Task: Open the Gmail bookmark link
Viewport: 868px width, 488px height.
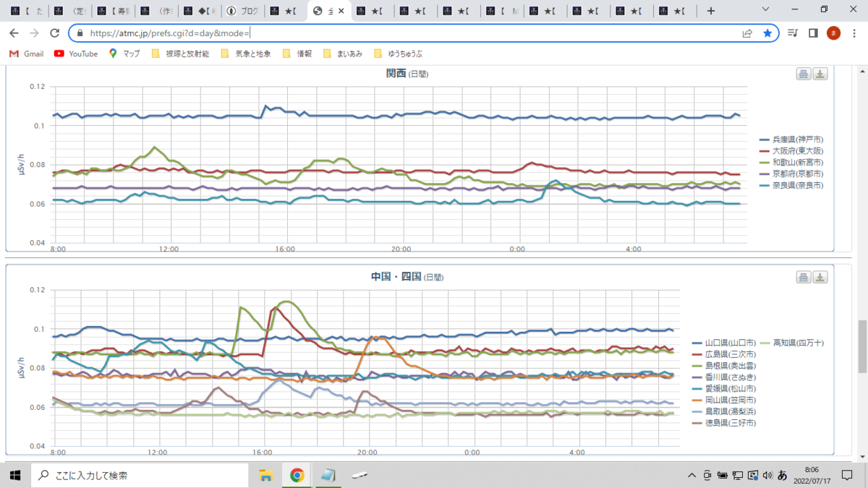Action: tap(27, 54)
